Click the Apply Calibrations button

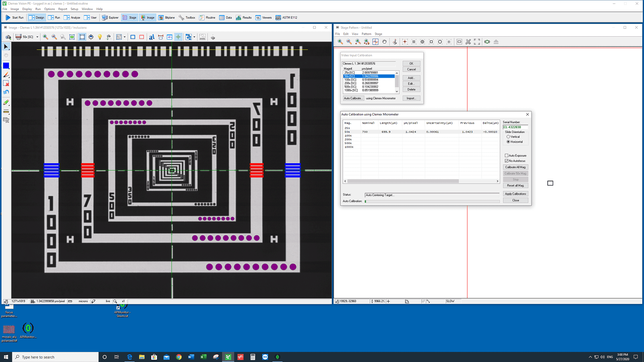tap(516, 194)
